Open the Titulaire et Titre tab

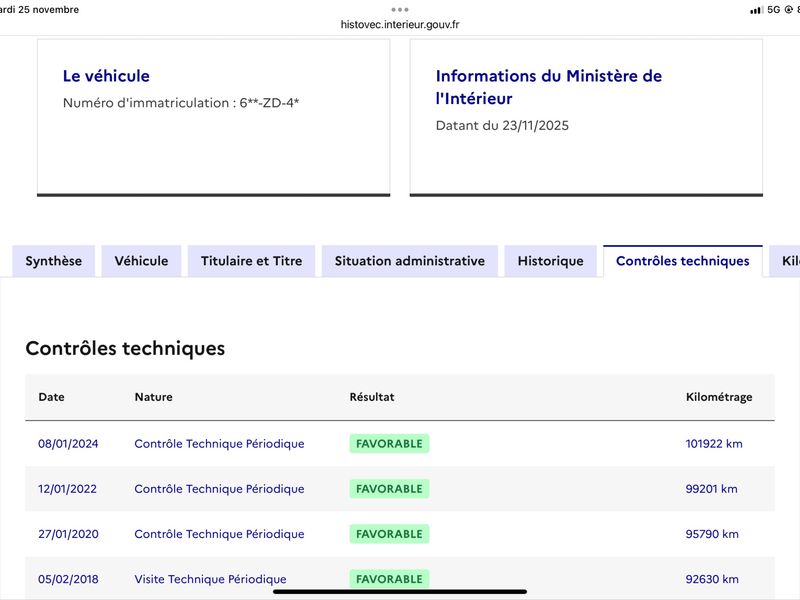252,261
